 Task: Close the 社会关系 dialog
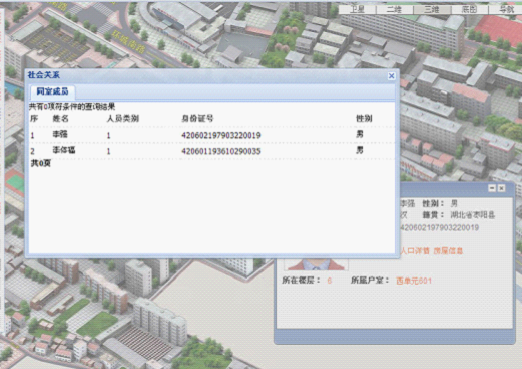[x=391, y=76]
